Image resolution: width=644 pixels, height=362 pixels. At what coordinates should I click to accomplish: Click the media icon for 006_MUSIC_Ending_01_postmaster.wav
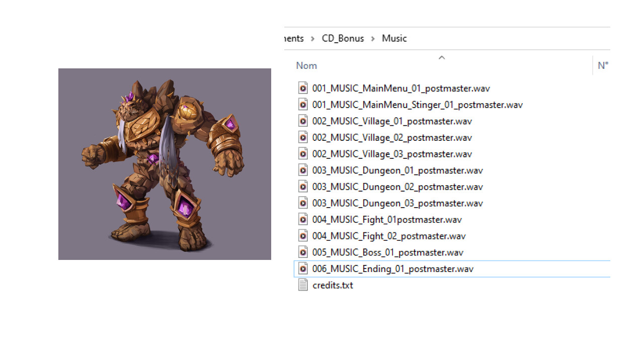pyautogui.click(x=303, y=268)
